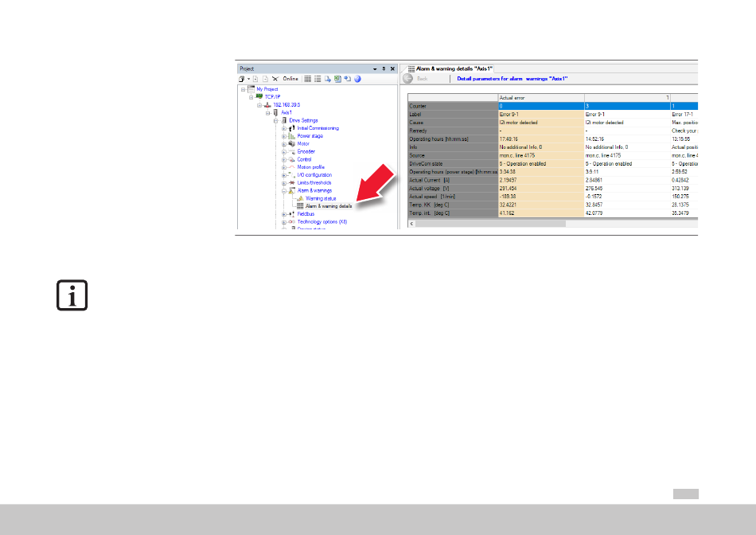
Task: Click the Power stage bar chart icon
Action: (292, 136)
